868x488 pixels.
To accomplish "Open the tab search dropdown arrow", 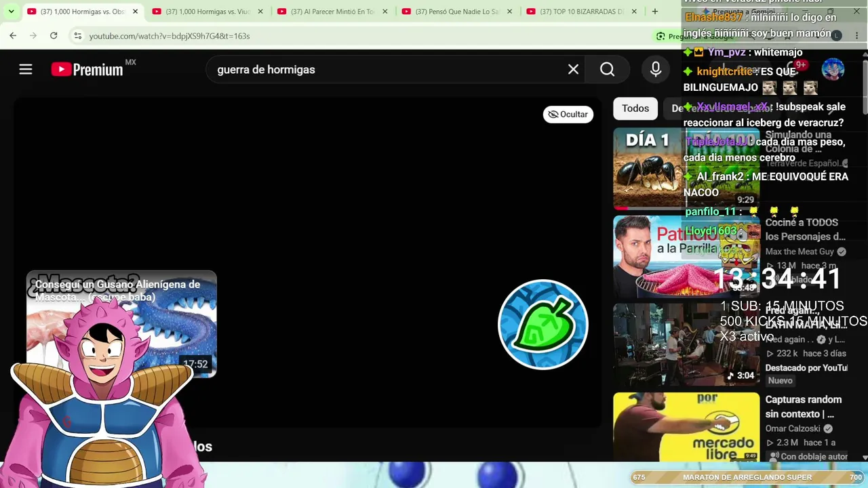I will (11, 12).
